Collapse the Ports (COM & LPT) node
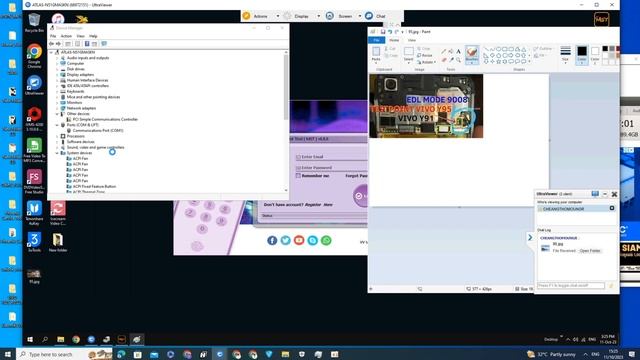 click(x=57, y=125)
